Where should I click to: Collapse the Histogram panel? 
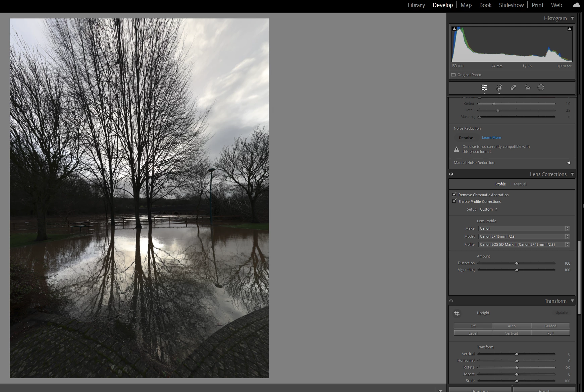point(572,18)
